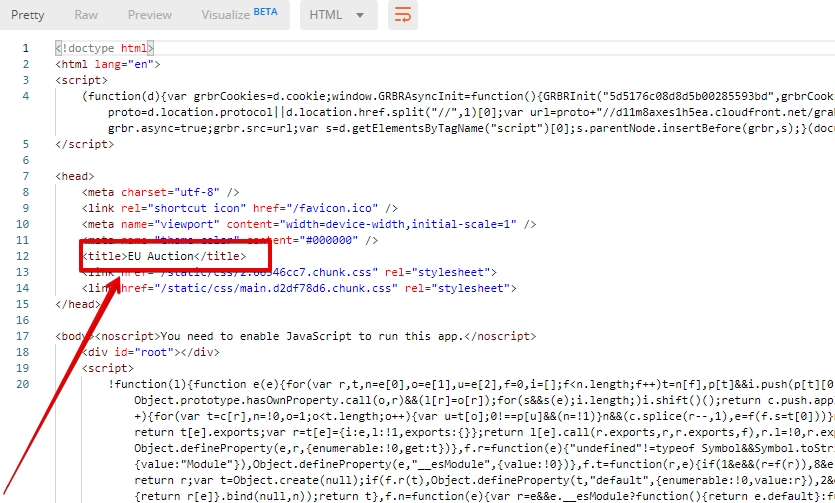Click the opening head tag
This screenshot has height=503, width=835.
(75, 176)
